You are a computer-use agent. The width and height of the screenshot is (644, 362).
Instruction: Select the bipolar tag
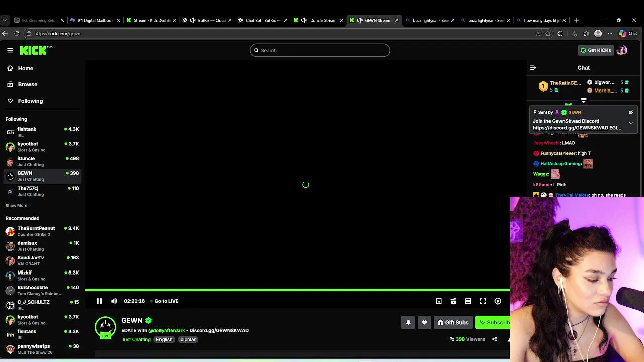coord(188,339)
